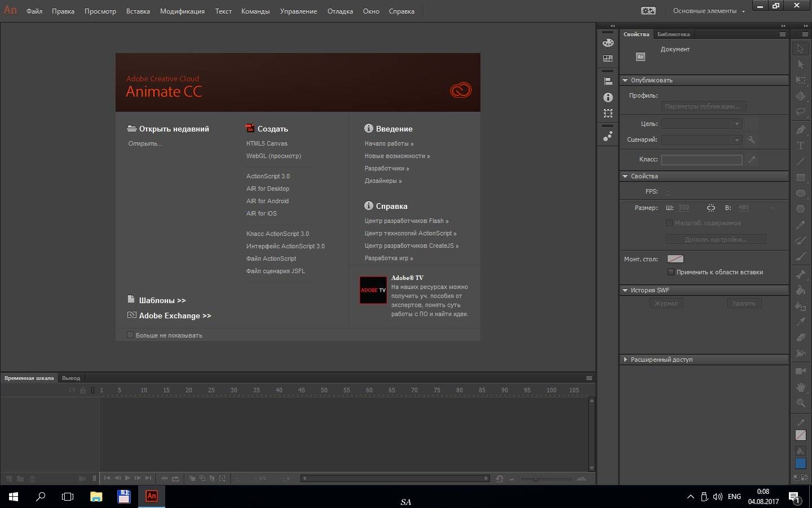Open the Transform panel icon
The image size is (812, 508).
pyautogui.click(x=608, y=113)
